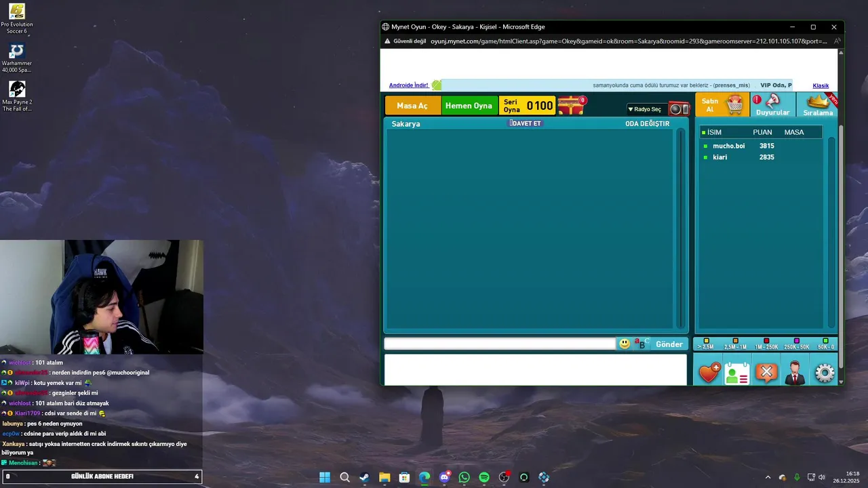The height and width of the screenshot is (488, 868).
Task: Click the Sakarya room title
Action: point(406,124)
